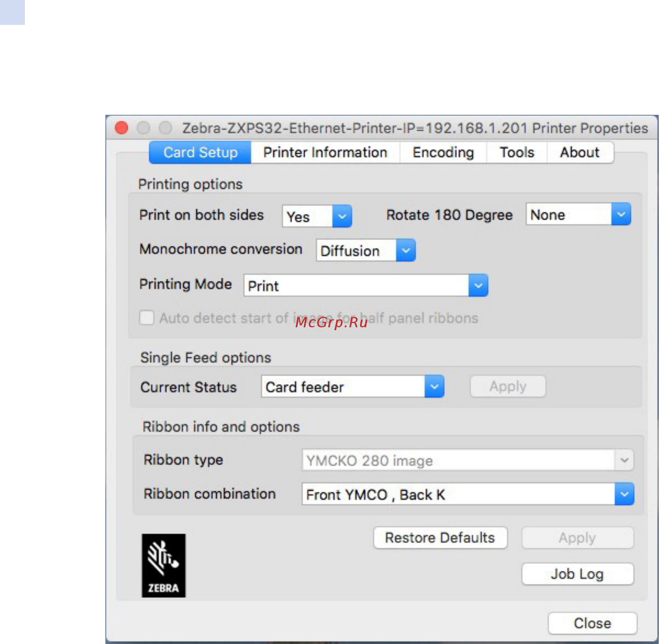Expand the Current Status Card feeder dropdown
659x644 pixels.
pyautogui.click(x=353, y=386)
